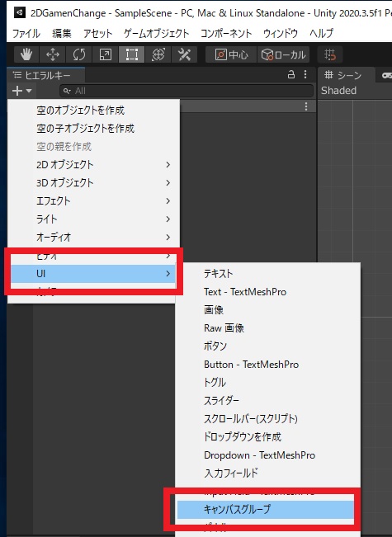Toggle handle rotation ローカル button
Viewport: 392px width, 537px height.
(283, 54)
